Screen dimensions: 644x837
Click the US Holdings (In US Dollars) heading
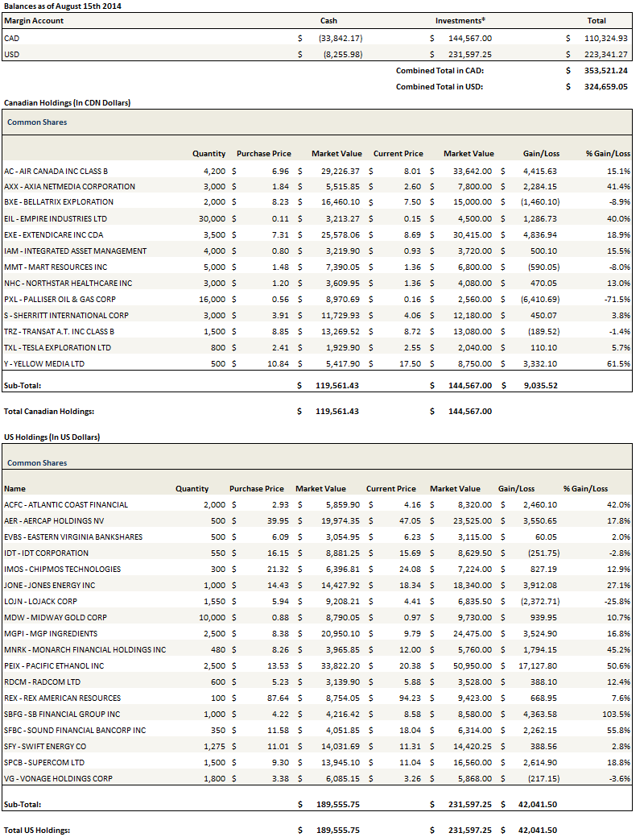pos(52,437)
